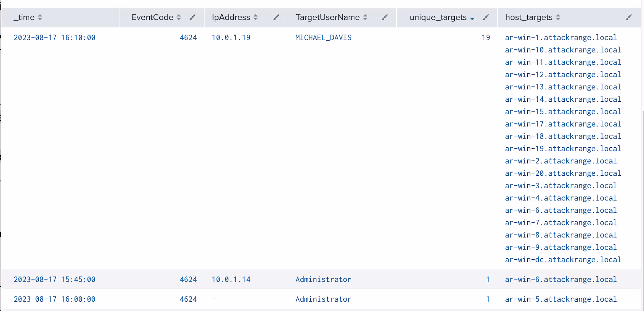Open the 2023-08-17 16:10:00 timestamp
Viewport: 644px width, 311px height.
[x=54, y=37]
